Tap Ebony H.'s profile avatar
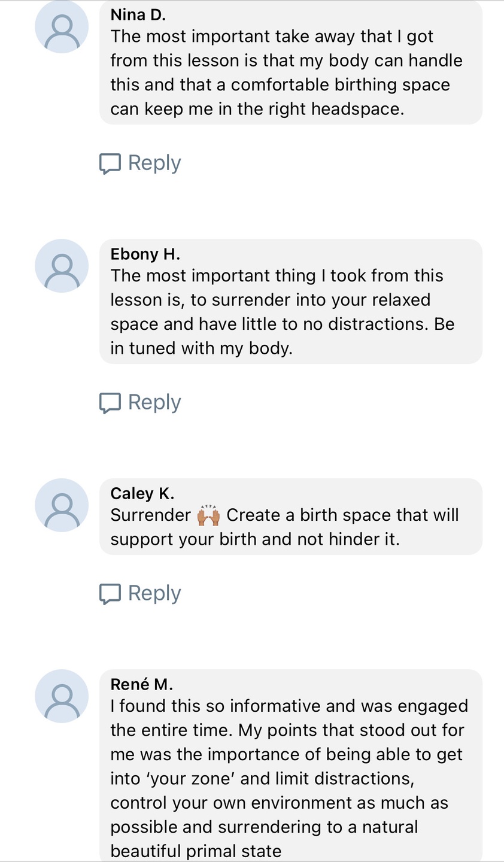This screenshot has width=504, height=862. 62,266
